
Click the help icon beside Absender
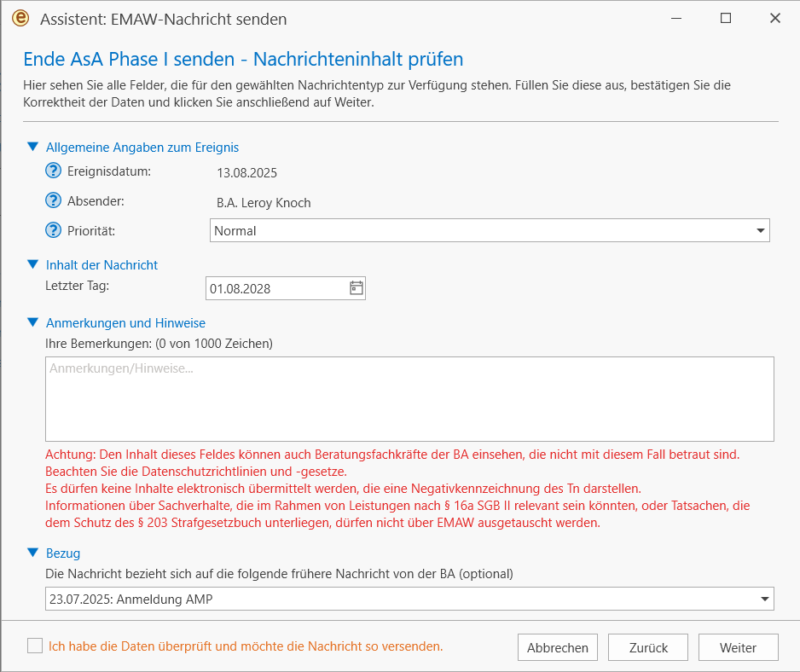pos(53,200)
